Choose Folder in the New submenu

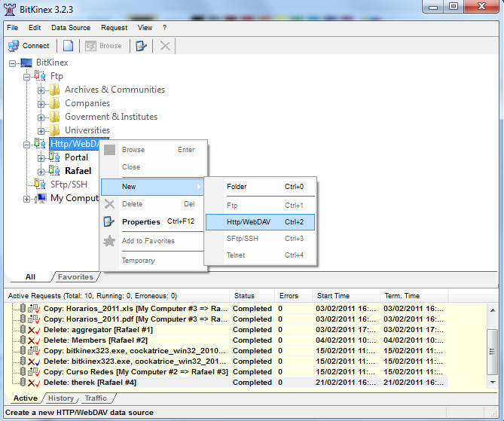(260, 187)
